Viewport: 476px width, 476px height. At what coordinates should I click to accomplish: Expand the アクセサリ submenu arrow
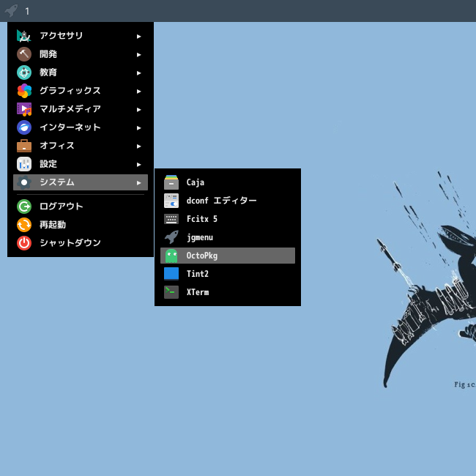click(138, 37)
